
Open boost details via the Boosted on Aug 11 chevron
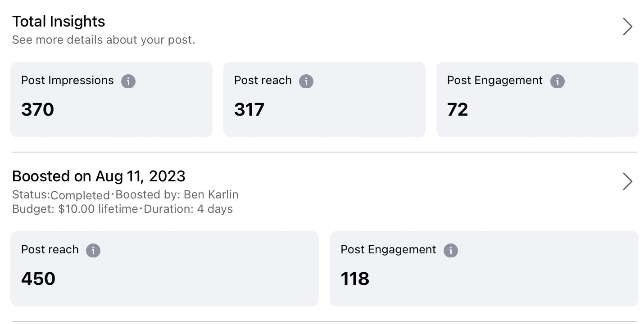[x=627, y=181]
